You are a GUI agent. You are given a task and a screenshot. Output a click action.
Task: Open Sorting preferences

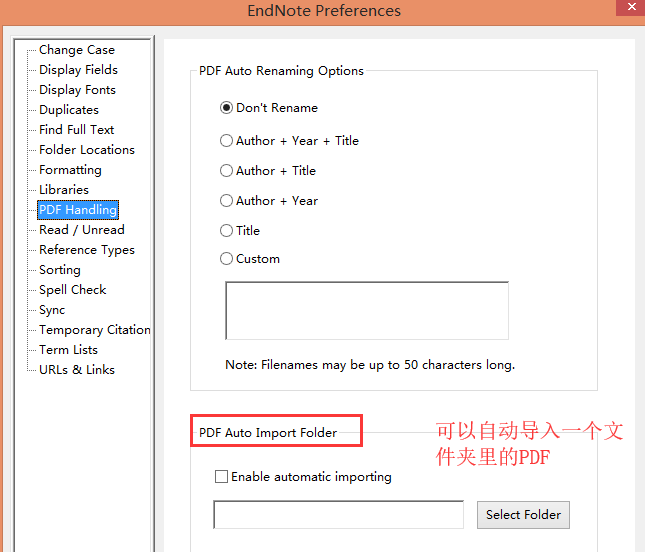pos(60,270)
